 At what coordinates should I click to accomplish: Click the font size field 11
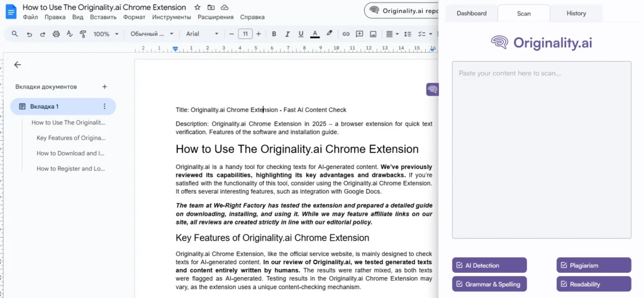click(245, 34)
